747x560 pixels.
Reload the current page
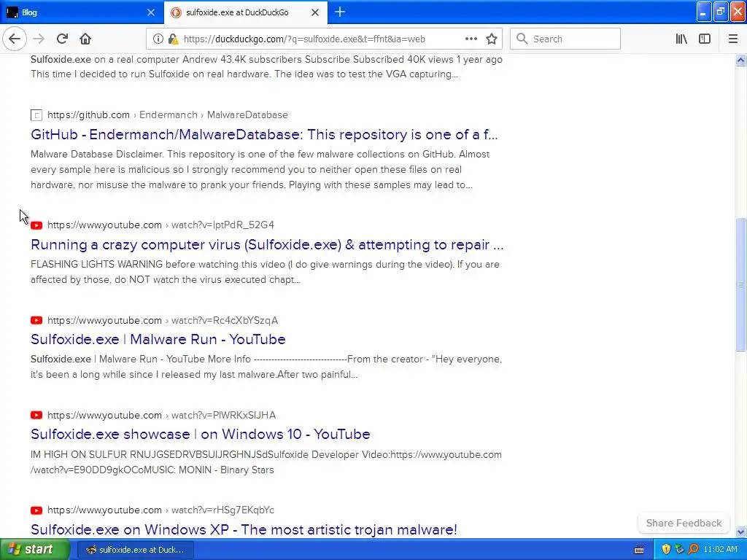(x=62, y=39)
